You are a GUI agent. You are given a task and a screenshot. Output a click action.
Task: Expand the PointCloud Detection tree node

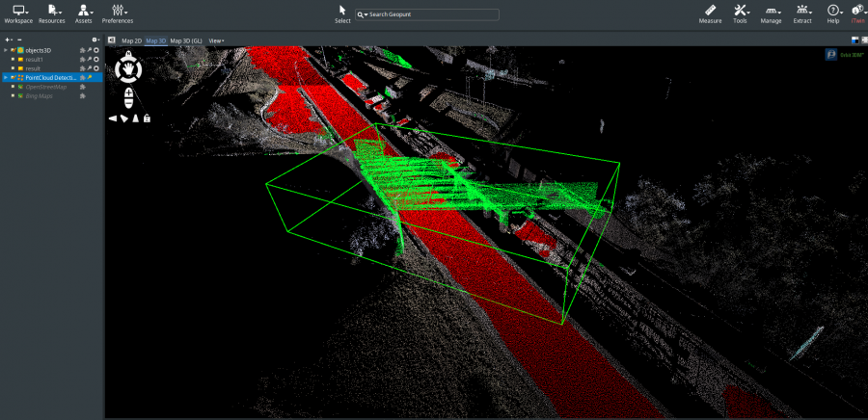click(x=6, y=77)
